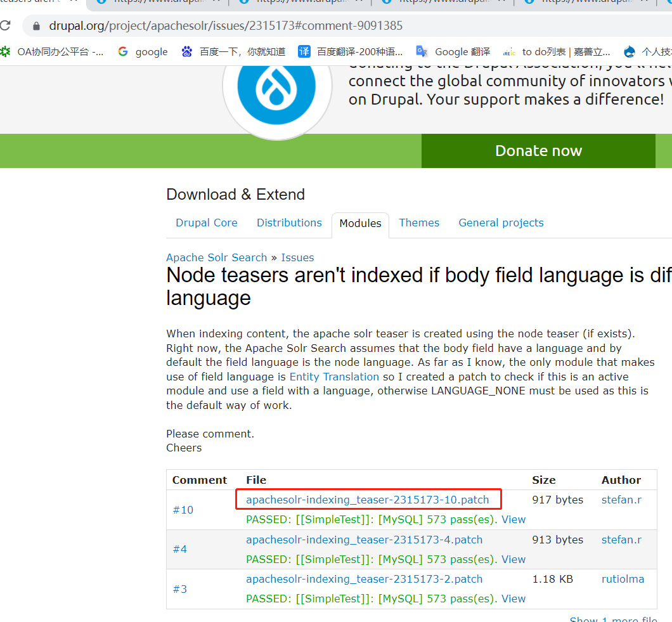Open the google bookmark
The image size is (672, 622).
click(143, 52)
